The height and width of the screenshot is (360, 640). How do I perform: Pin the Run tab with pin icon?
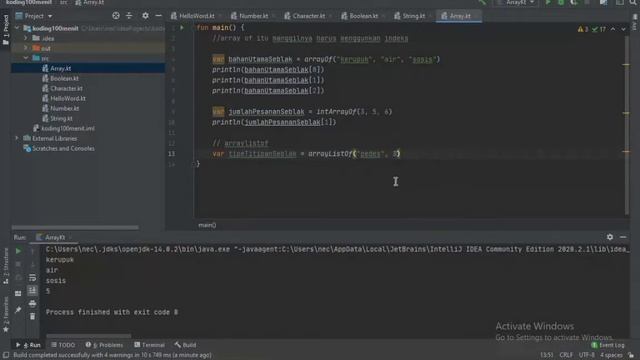pos(18,310)
